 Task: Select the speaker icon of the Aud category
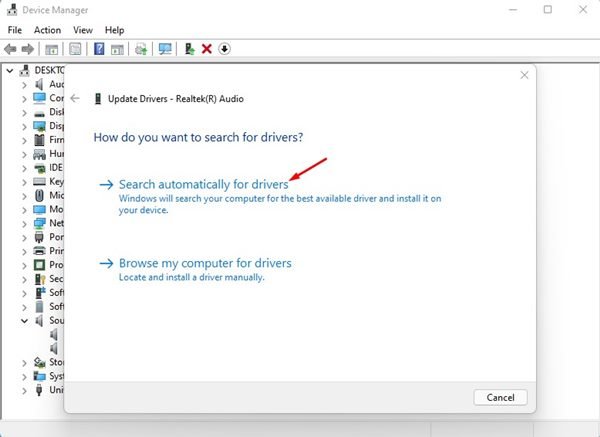click(39, 84)
